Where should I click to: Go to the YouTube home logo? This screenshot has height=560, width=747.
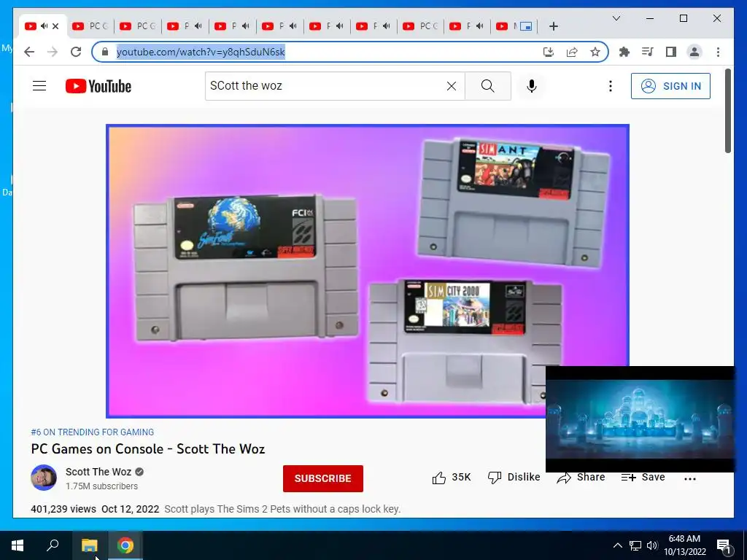click(x=98, y=86)
